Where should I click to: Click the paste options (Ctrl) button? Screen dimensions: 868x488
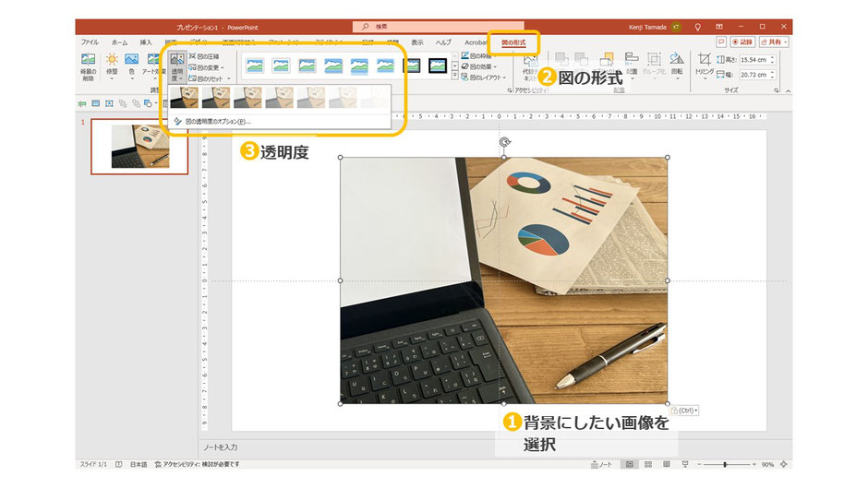tap(685, 411)
